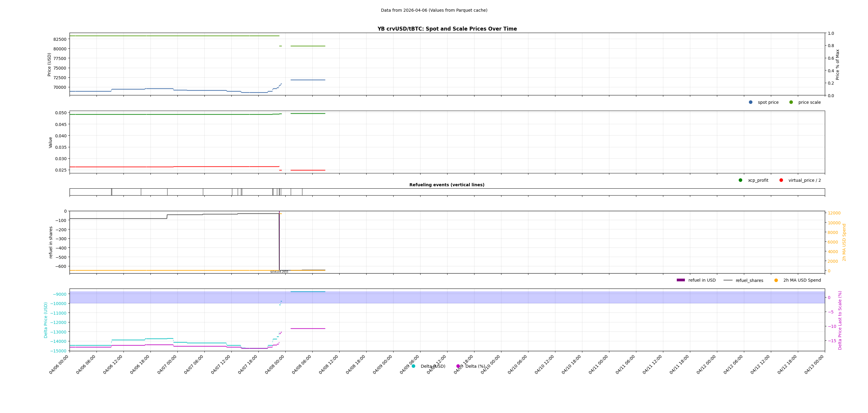868x413 pixels.
Task: Click the Refueling events subplot title
Action: [447, 185]
